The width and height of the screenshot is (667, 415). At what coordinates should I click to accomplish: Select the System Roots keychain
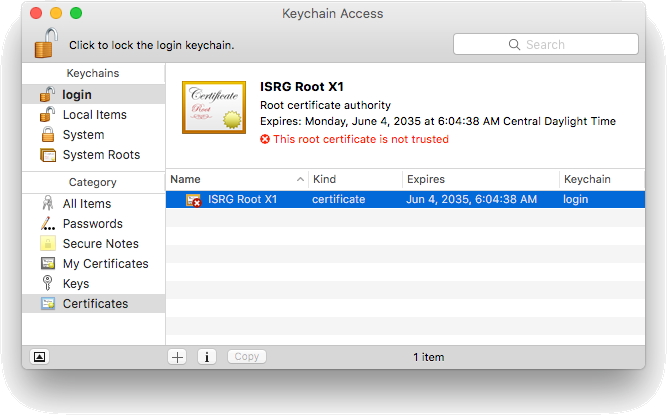coord(94,154)
